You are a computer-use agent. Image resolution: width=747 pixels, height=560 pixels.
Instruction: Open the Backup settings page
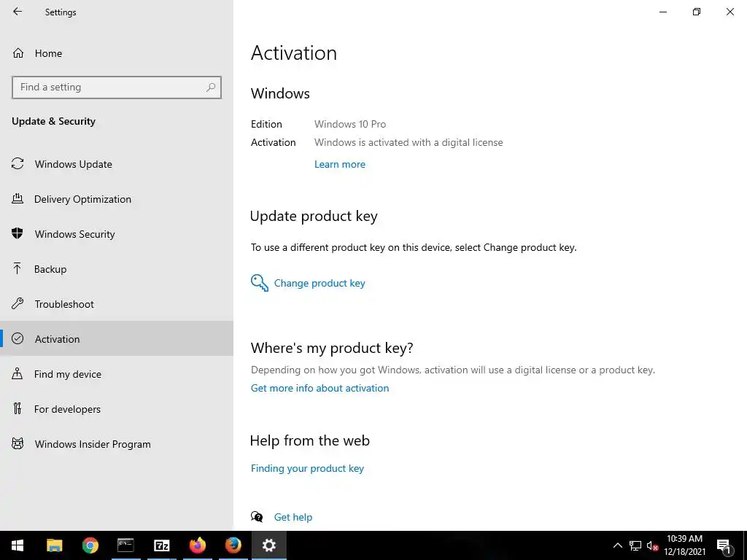tap(117, 268)
